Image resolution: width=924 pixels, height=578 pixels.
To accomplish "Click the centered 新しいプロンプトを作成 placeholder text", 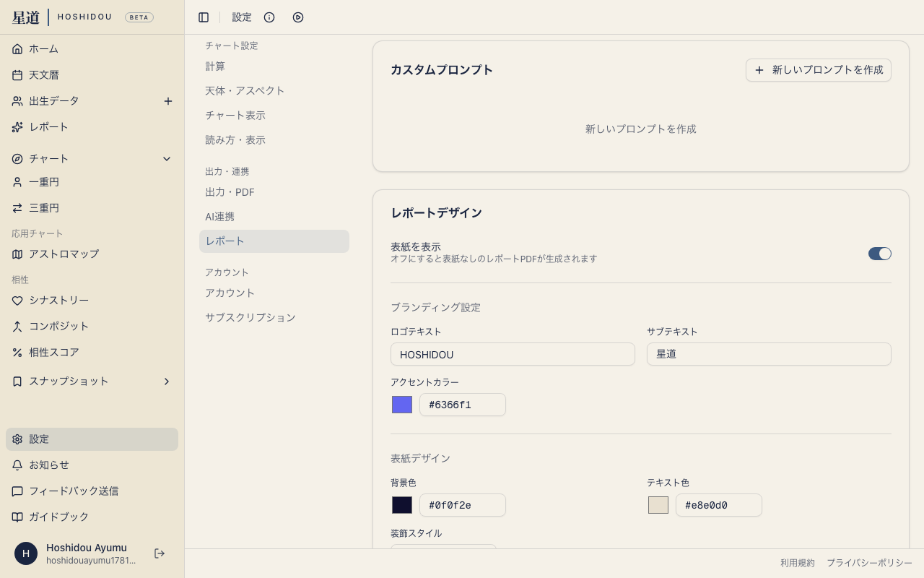I will click(641, 129).
